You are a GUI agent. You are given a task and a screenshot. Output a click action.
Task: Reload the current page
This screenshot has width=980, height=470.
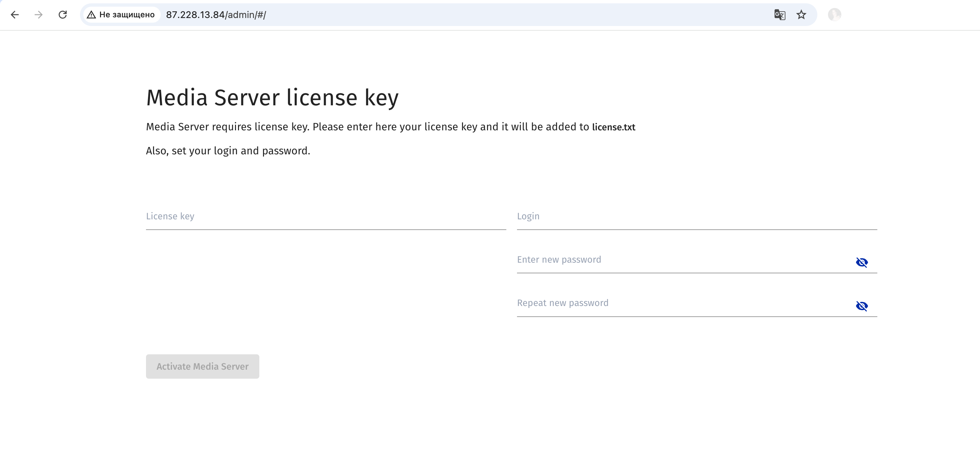coord(63,14)
